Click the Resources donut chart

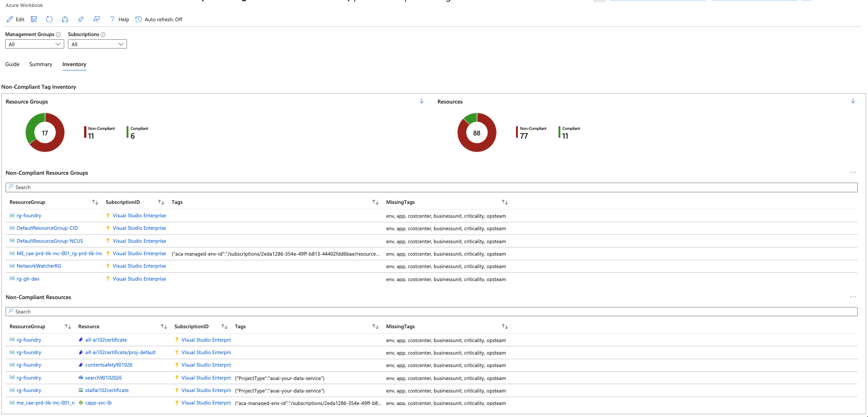[x=477, y=133]
